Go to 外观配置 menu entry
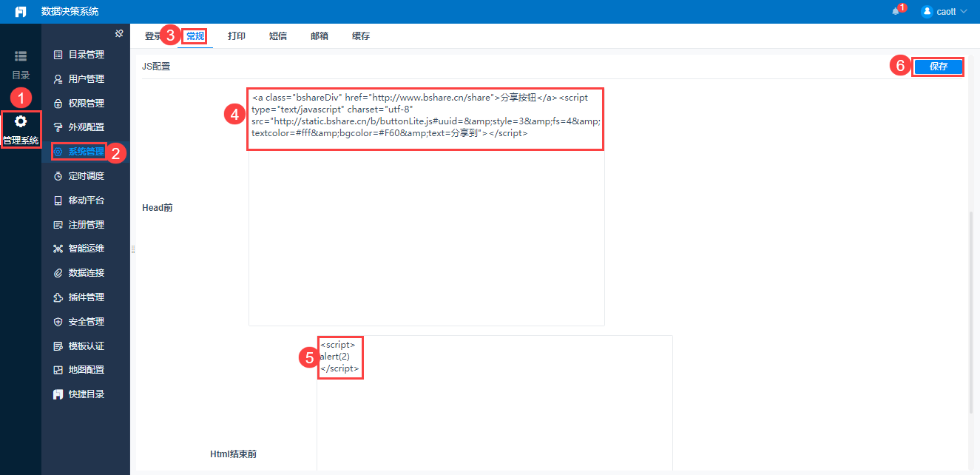This screenshot has height=475, width=980. [x=86, y=127]
